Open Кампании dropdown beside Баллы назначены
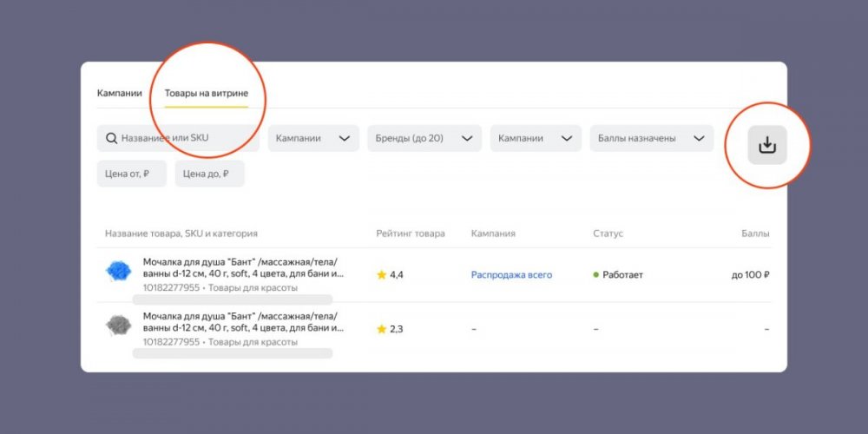Image resolution: width=868 pixels, height=434 pixels. (535, 138)
